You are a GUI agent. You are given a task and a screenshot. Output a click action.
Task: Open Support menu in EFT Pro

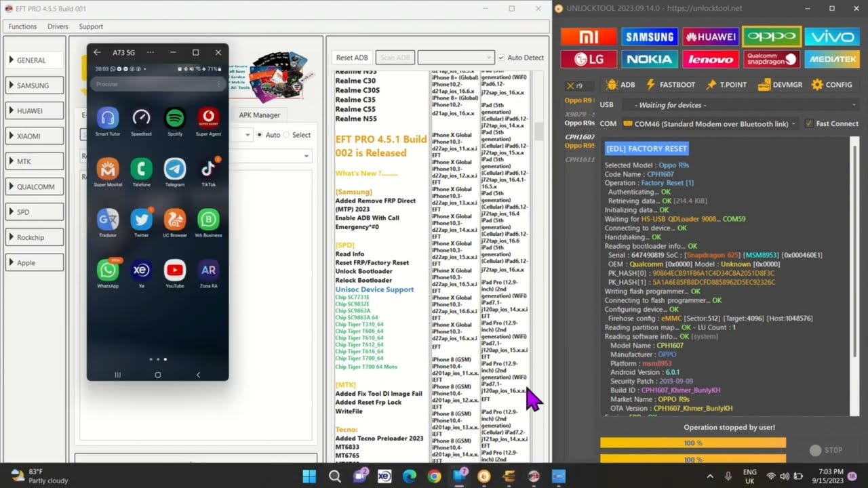click(91, 26)
